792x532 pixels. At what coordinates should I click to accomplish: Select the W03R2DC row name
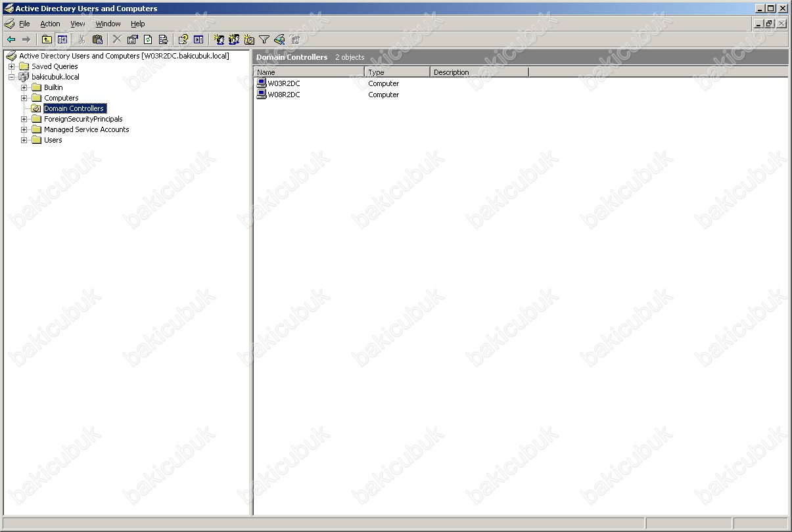coord(284,83)
